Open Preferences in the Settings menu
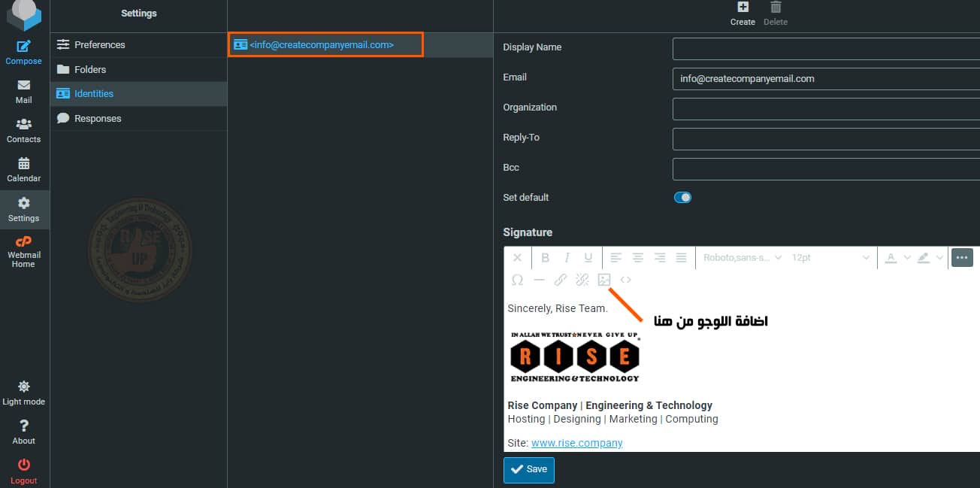 (x=99, y=45)
